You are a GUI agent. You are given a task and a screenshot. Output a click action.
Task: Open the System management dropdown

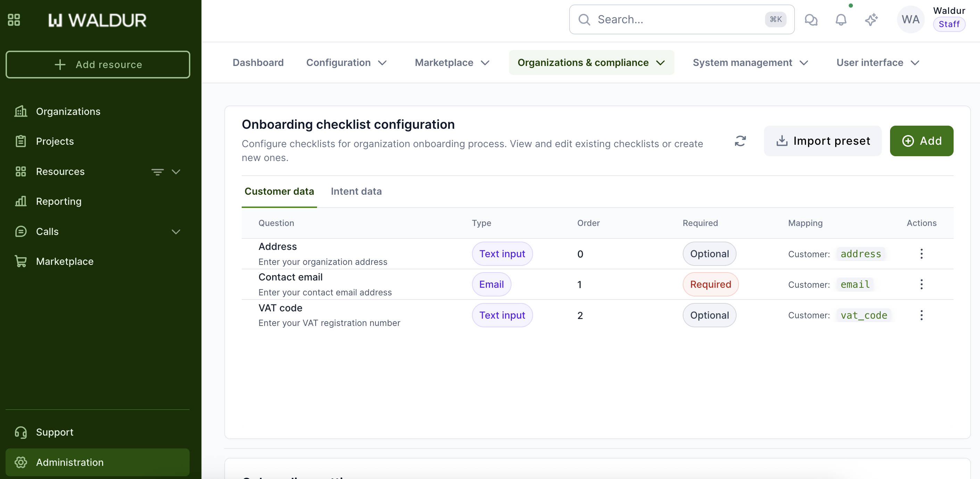click(750, 63)
